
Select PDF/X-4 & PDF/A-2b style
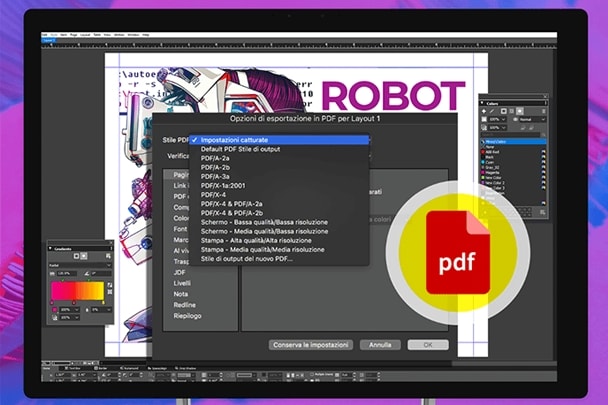click(x=280, y=213)
